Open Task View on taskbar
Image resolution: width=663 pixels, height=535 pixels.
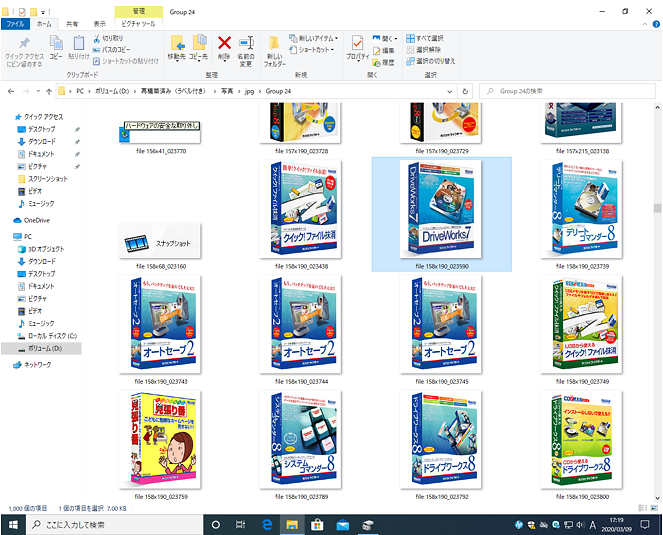pyautogui.click(x=240, y=525)
